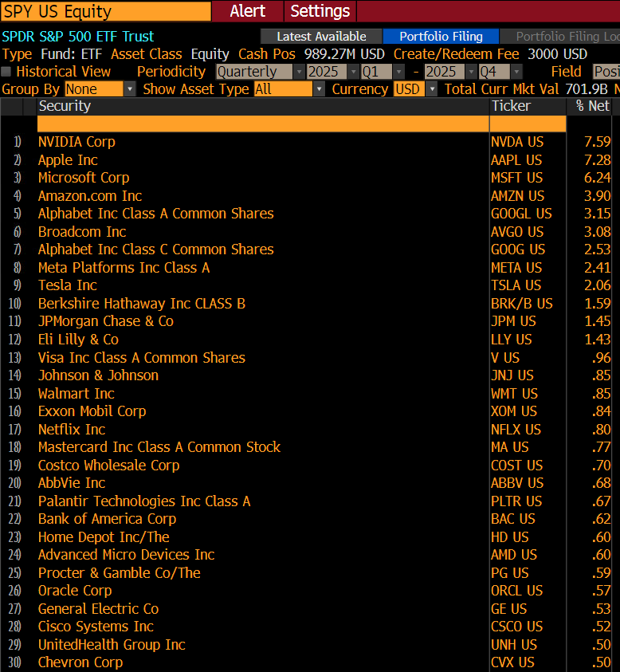Click the SPDR S&P 500 ETF Trust name
Viewport: 620px width, 672px height.
(78, 37)
